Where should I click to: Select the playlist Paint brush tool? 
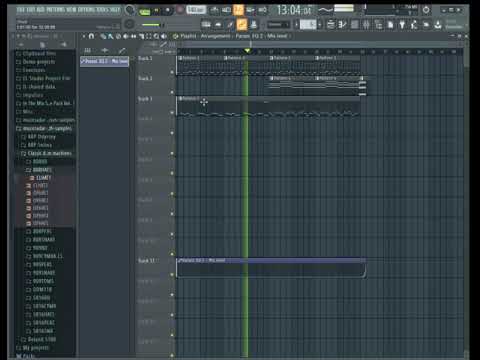coord(110,36)
